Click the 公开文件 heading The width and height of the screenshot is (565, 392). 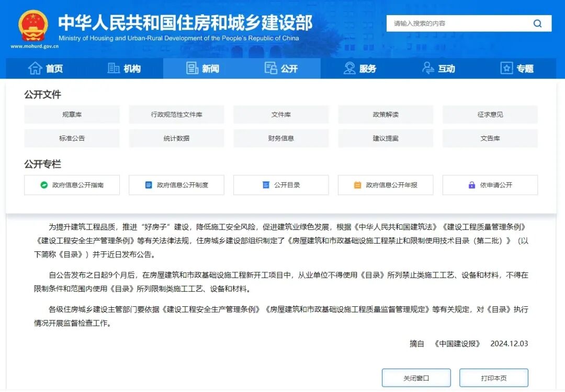(42, 95)
